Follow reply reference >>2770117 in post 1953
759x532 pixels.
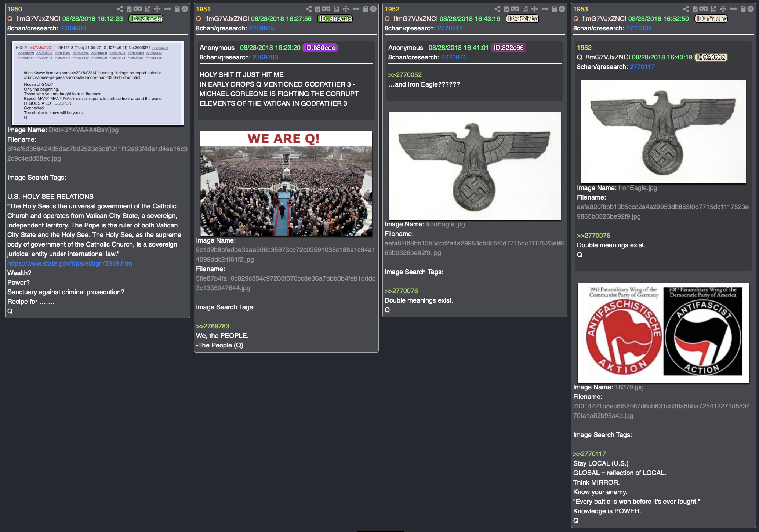click(590, 454)
